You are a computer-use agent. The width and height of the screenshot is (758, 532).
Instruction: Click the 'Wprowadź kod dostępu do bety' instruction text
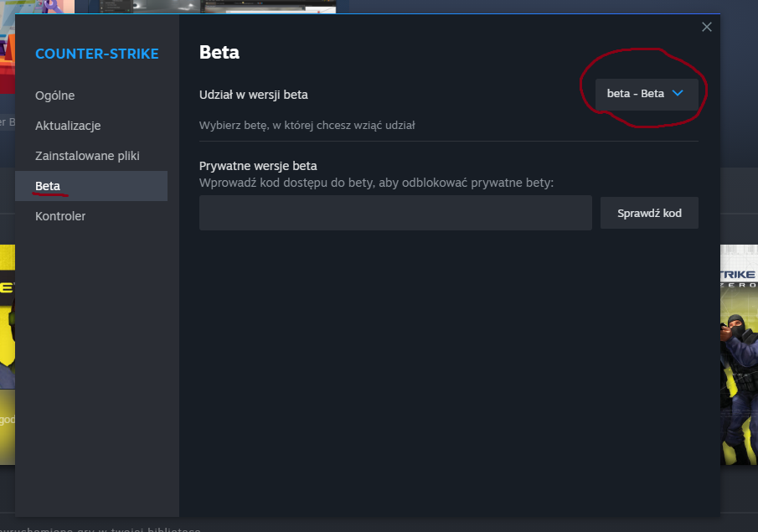(x=376, y=183)
